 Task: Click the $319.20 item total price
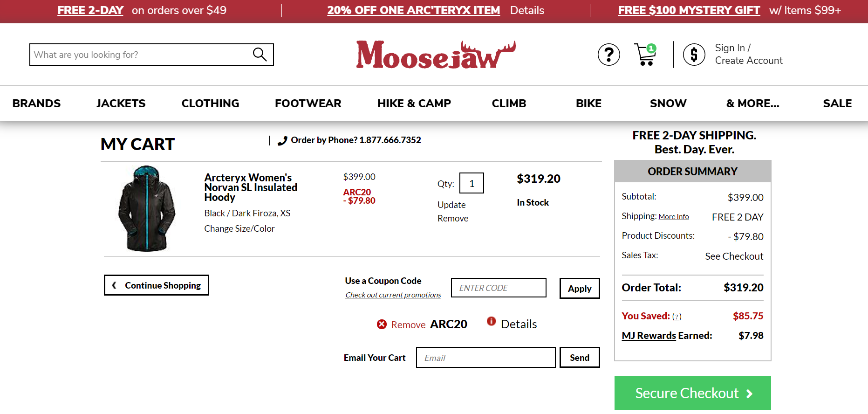click(539, 179)
